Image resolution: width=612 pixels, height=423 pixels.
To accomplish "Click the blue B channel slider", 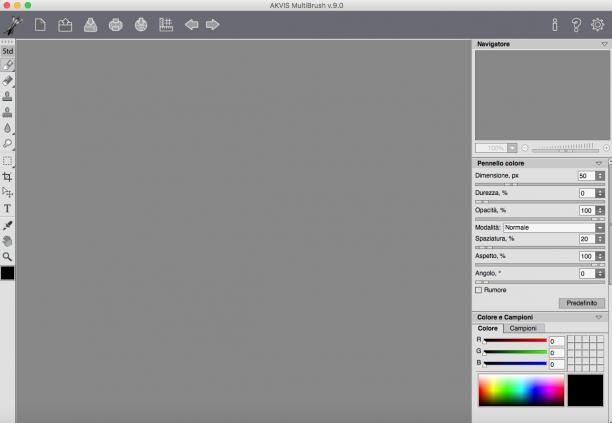I will click(x=515, y=364).
